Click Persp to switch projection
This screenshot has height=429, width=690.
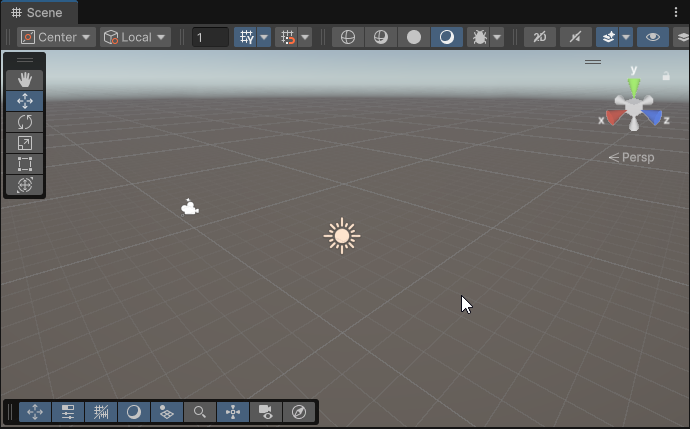click(x=631, y=158)
